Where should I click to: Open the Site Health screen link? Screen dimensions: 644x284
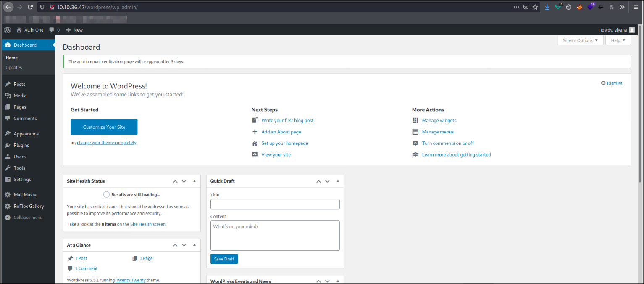click(148, 224)
